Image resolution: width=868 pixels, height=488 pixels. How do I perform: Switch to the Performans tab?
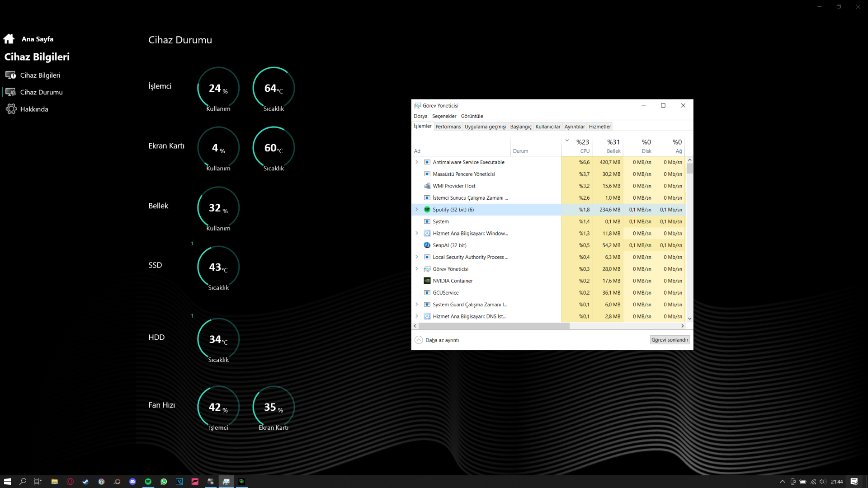click(448, 127)
